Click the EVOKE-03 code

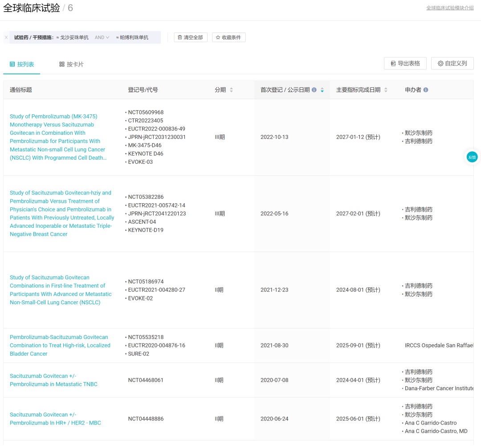140,162
